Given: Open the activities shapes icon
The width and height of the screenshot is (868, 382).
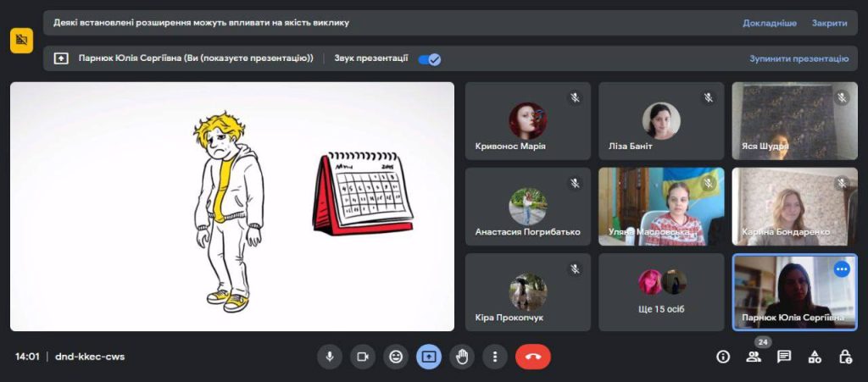Looking at the screenshot, I should tap(815, 357).
